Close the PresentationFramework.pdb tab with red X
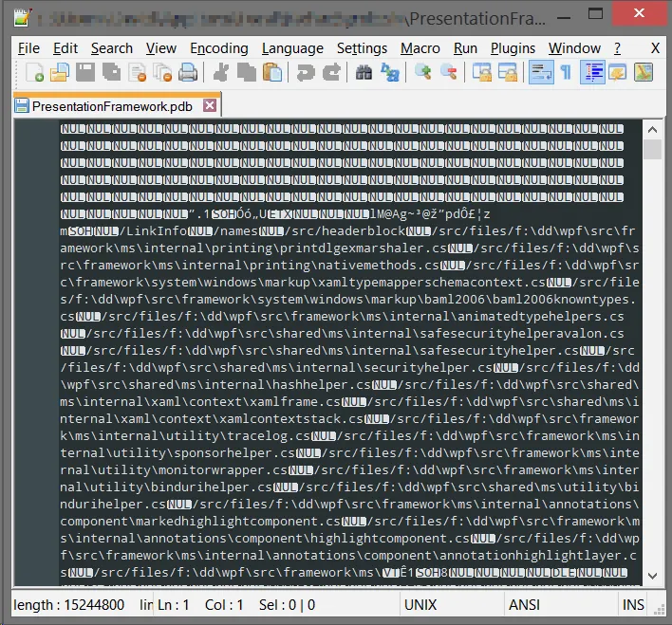The width and height of the screenshot is (672, 625). click(210, 105)
